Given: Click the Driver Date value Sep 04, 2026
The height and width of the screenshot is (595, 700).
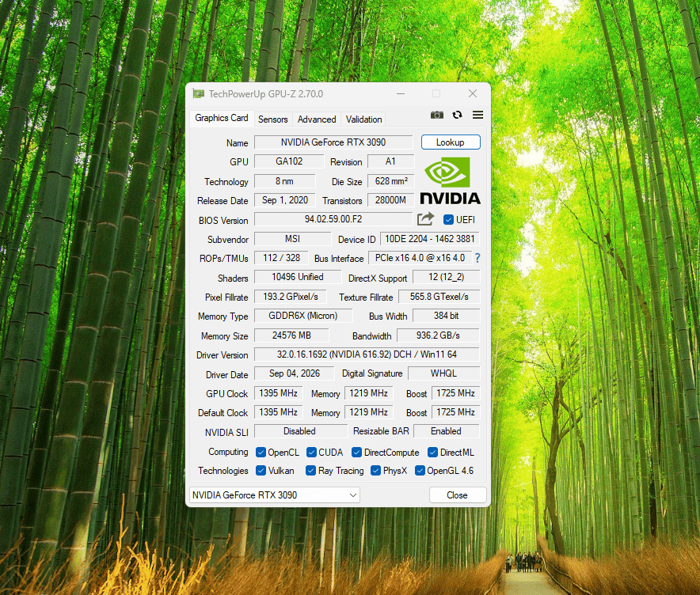Looking at the screenshot, I should [295, 373].
